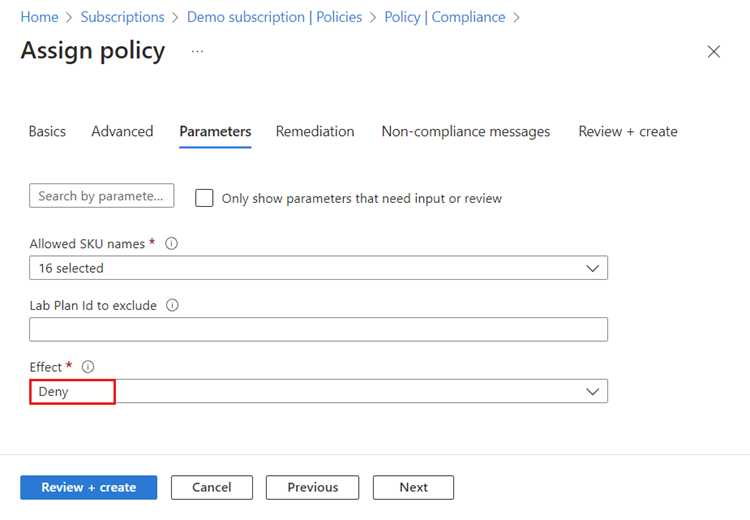
Task: Open Demo subscription | Policies breadcrumb
Action: (x=275, y=17)
